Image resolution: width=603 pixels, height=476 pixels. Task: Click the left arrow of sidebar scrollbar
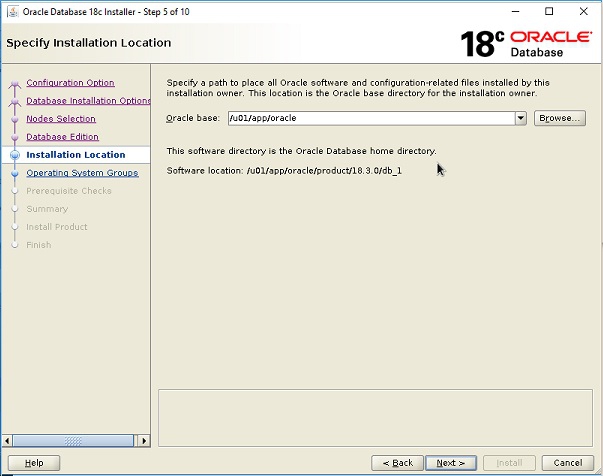point(7,441)
